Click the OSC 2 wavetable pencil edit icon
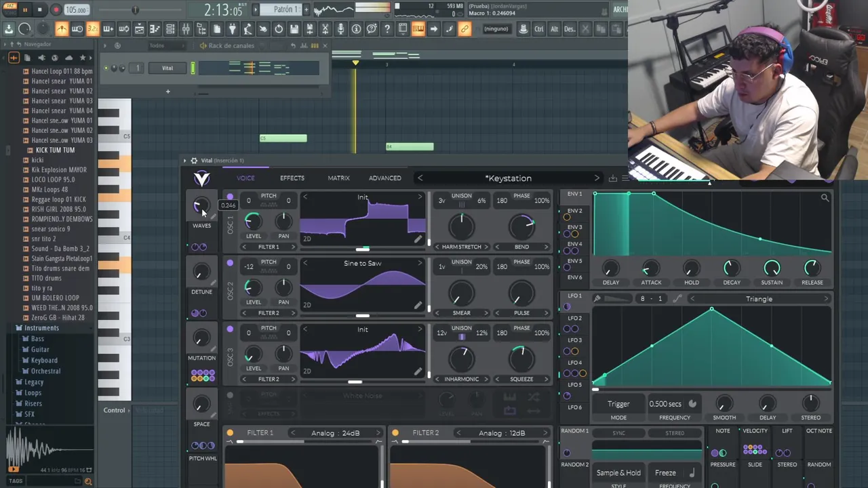 click(x=418, y=306)
